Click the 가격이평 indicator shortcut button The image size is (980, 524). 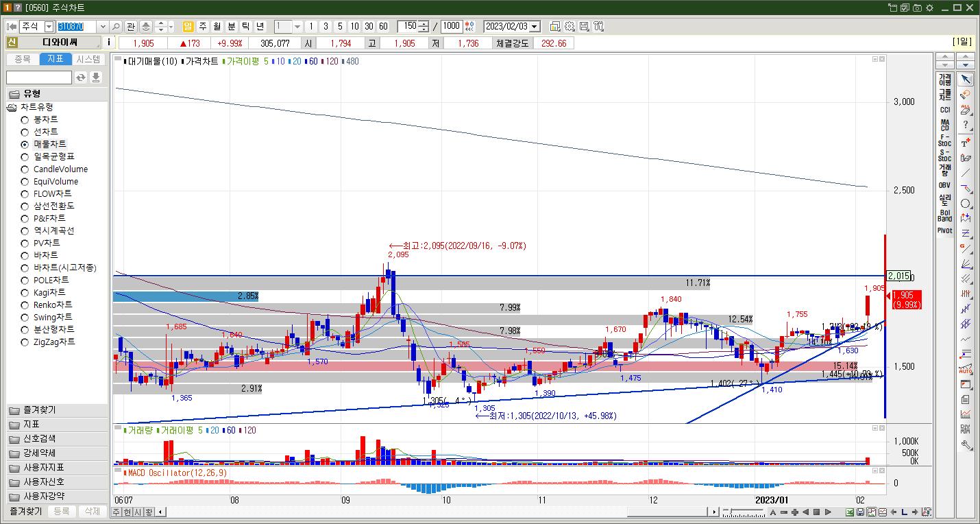coord(945,80)
